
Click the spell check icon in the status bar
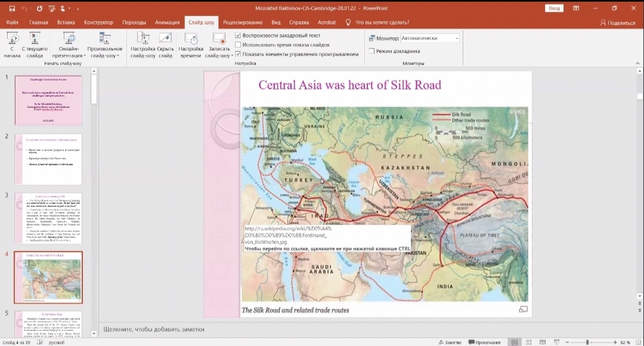coord(40,342)
